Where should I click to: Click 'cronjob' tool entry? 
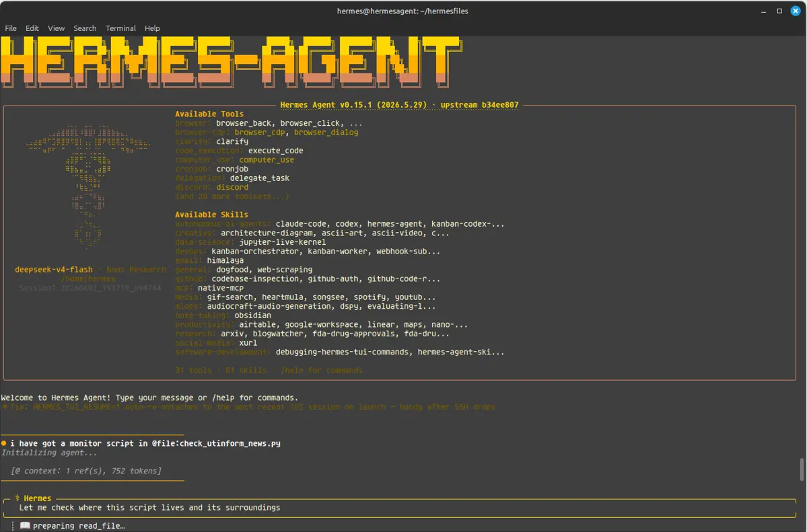click(x=232, y=169)
